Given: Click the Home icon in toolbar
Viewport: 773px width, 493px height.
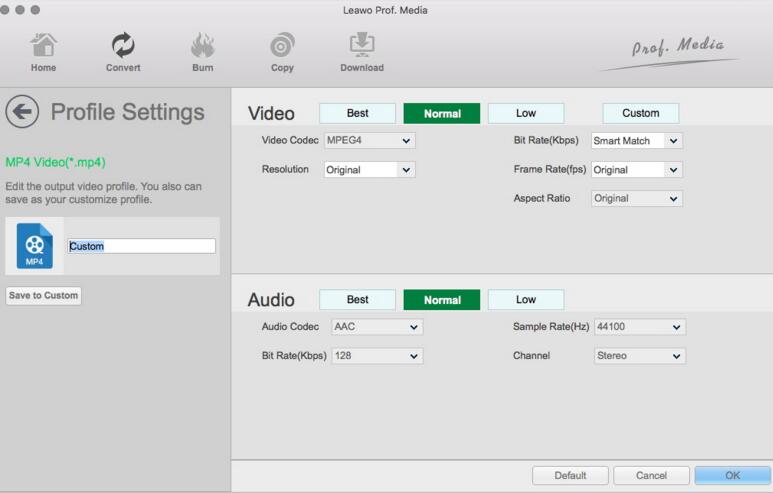Looking at the screenshot, I should click(x=43, y=46).
